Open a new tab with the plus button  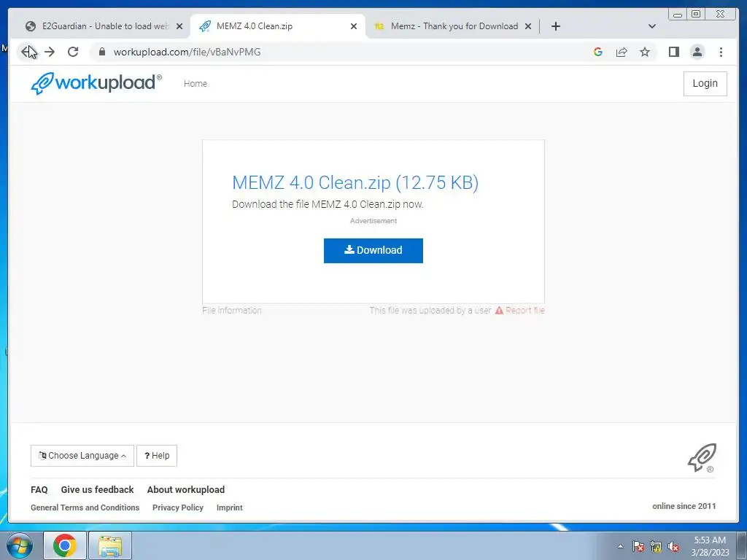tap(555, 26)
